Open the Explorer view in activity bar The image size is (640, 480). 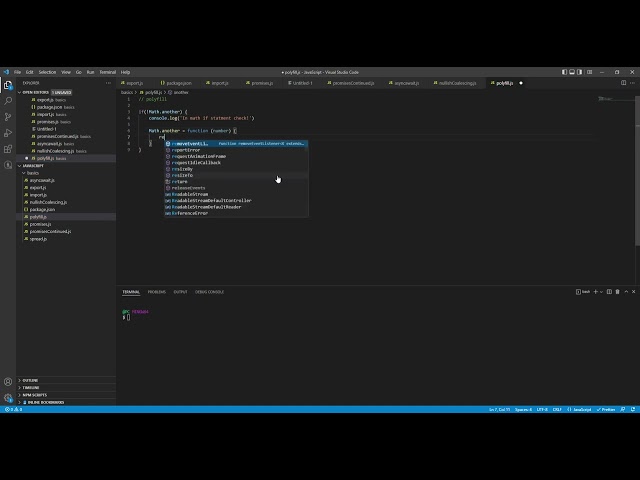(x=8, y=85)
